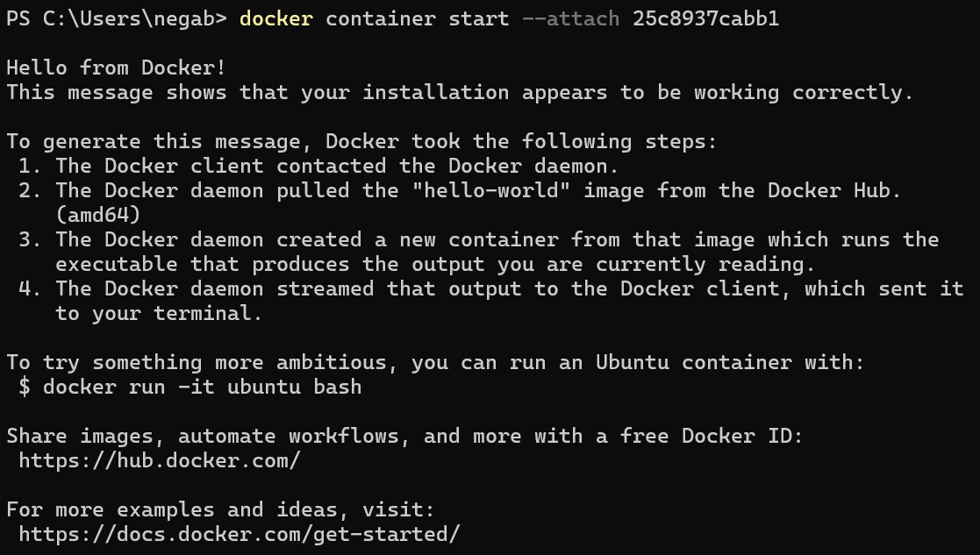Click the yellow docker command word
Image resolution: width=980 pixels, height=555 pixels.
[x=276, y=18]
